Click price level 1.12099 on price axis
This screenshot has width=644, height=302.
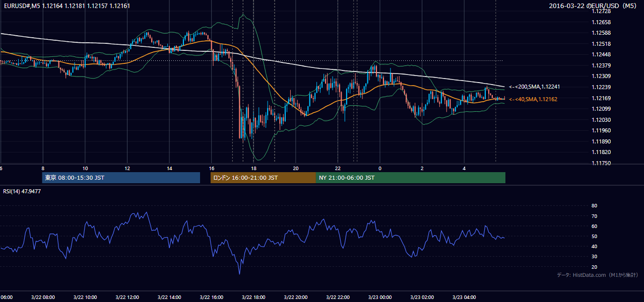click(602, 109)
